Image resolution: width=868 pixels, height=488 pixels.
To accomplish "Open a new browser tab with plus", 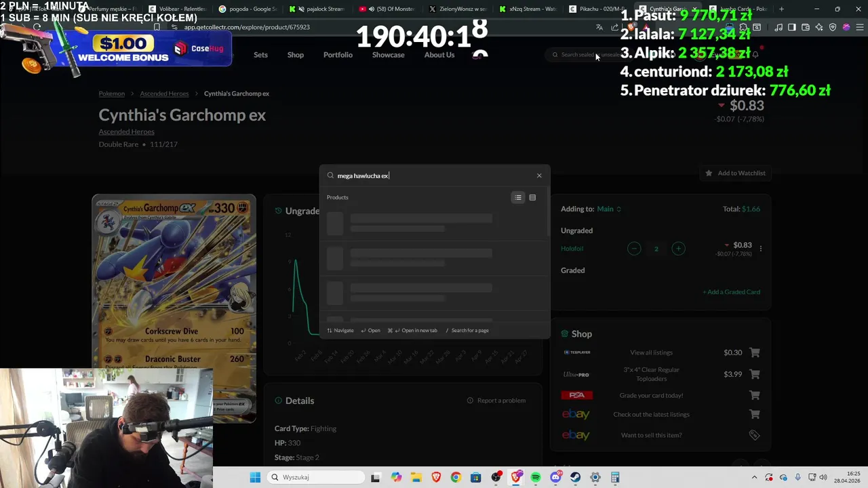I will 781,9.
